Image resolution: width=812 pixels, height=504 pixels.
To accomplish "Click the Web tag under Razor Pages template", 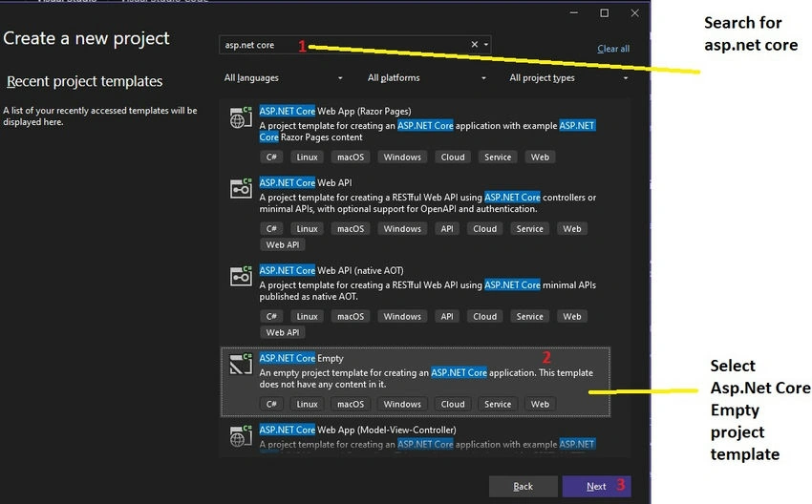I will point(540,157).
